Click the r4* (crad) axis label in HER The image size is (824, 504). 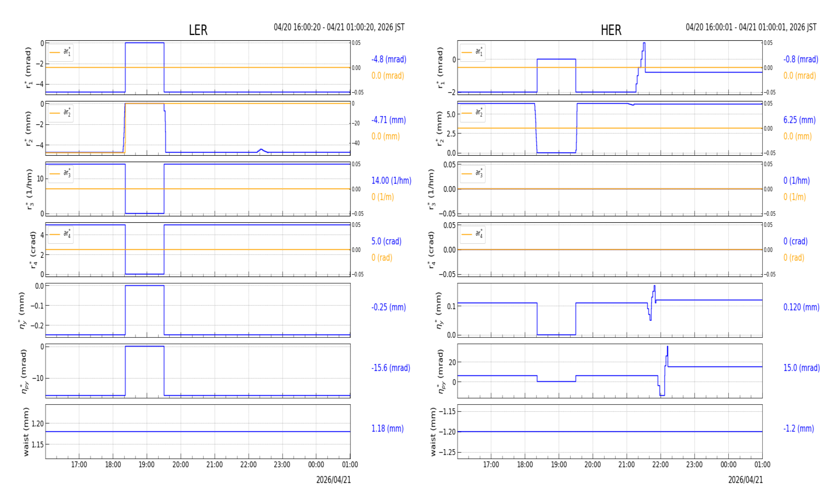coord(431,250)
